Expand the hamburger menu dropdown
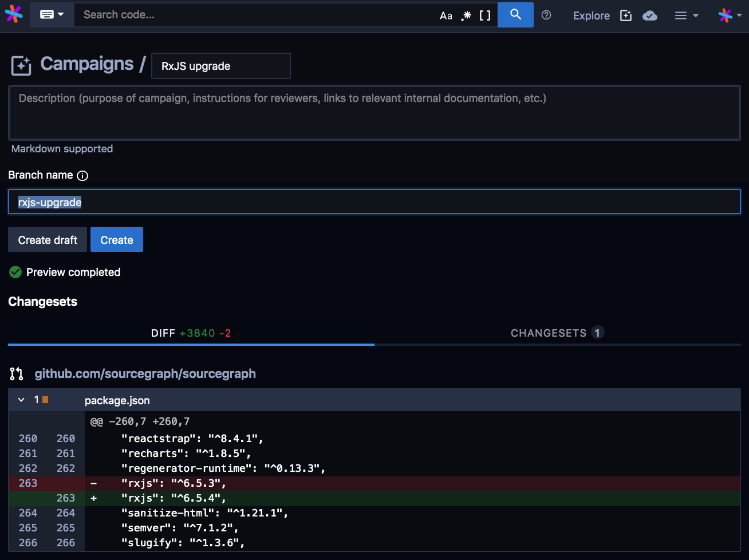Image resolution: width=749 pixels, height=560 pixels. [687, 15]
